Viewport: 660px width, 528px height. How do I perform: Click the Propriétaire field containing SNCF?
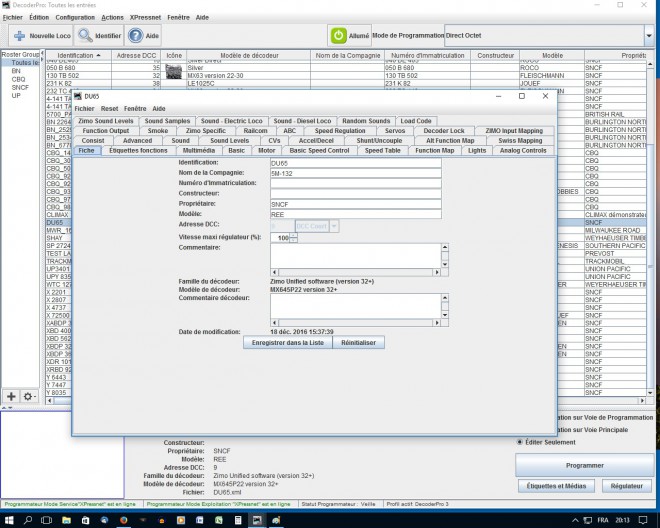(356, 204)
